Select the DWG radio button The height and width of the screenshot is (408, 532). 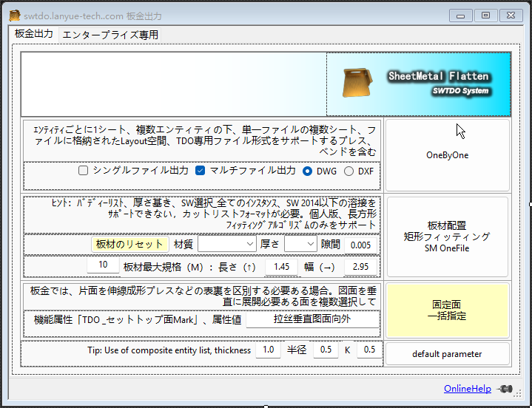pyautogui.click(x=309, y=171)
